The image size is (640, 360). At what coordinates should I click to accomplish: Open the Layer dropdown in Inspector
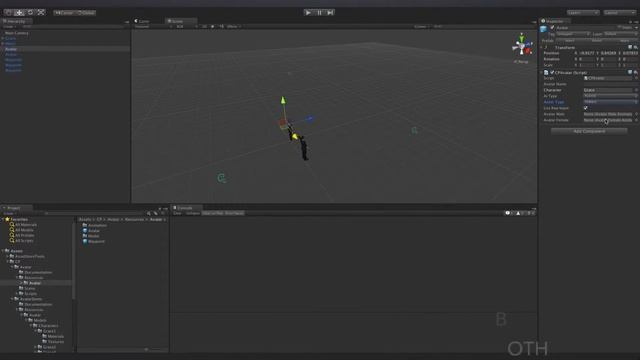point(620,34)
